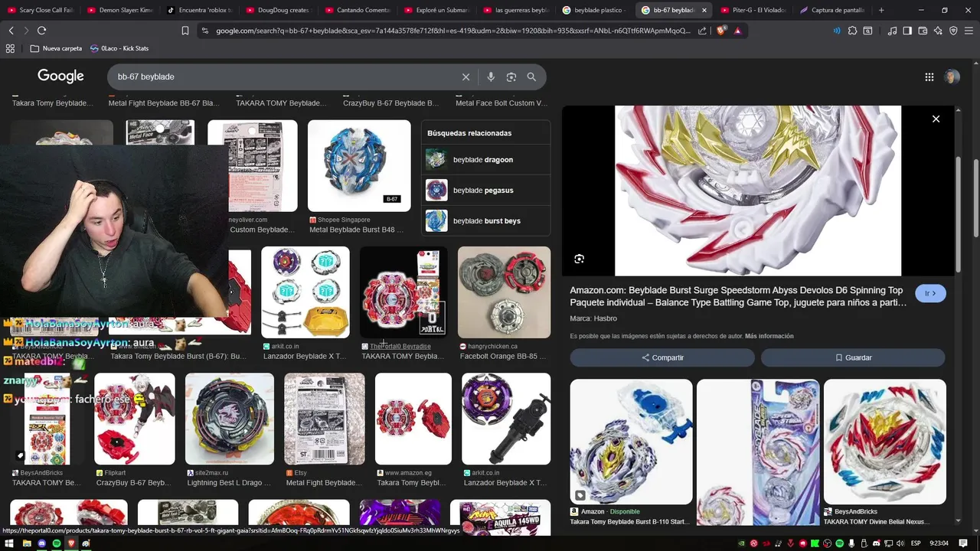Open the middle Hasbro packaged beyblade related image
Viewport: 980px width, 551px height.
(x=758, y=452)
